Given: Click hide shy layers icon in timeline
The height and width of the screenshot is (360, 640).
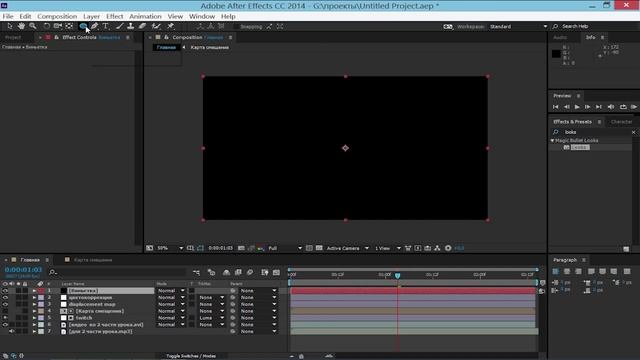Looking at the screenshot, I should pos(227,272).
